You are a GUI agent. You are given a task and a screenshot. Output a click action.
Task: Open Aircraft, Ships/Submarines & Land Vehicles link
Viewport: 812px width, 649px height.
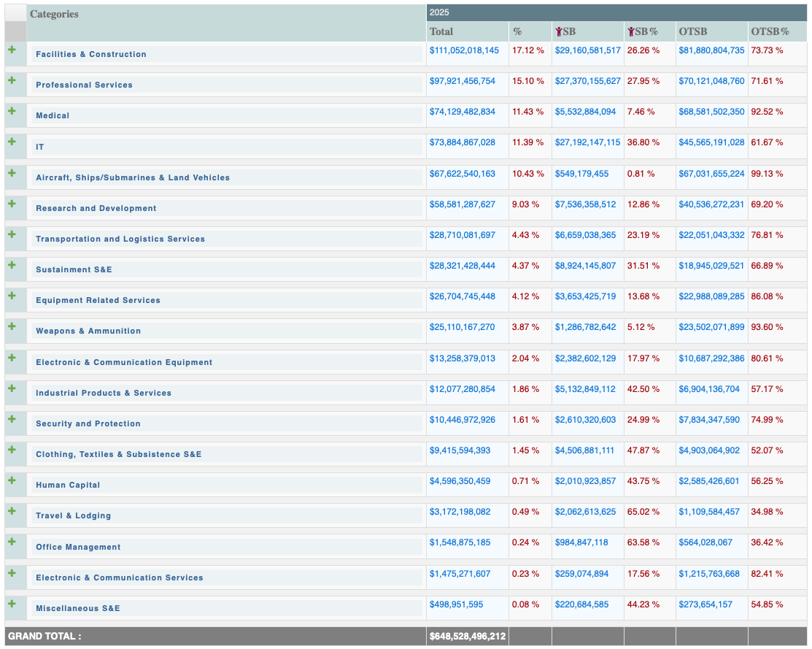point(133,177)
